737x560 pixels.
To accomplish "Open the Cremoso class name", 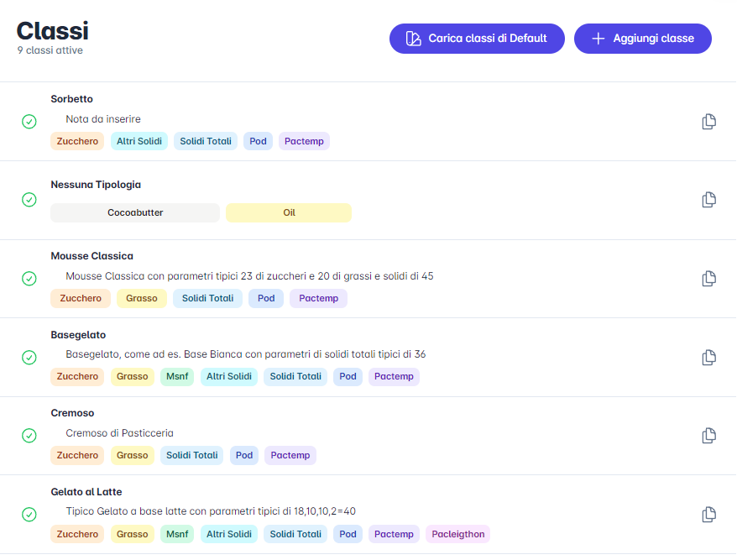I will click(x=72, y=413).
